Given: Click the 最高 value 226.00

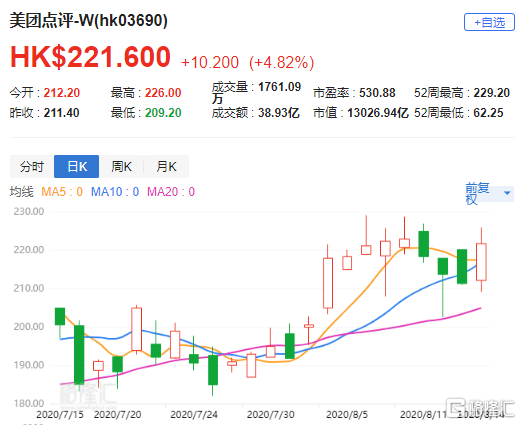Looking at the screenshot, I should point(163,93).
